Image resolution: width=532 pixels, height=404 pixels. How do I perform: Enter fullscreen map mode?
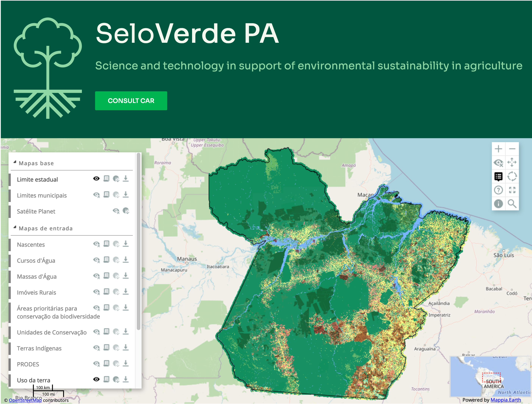pyautogui.click(x=512, y=190)
